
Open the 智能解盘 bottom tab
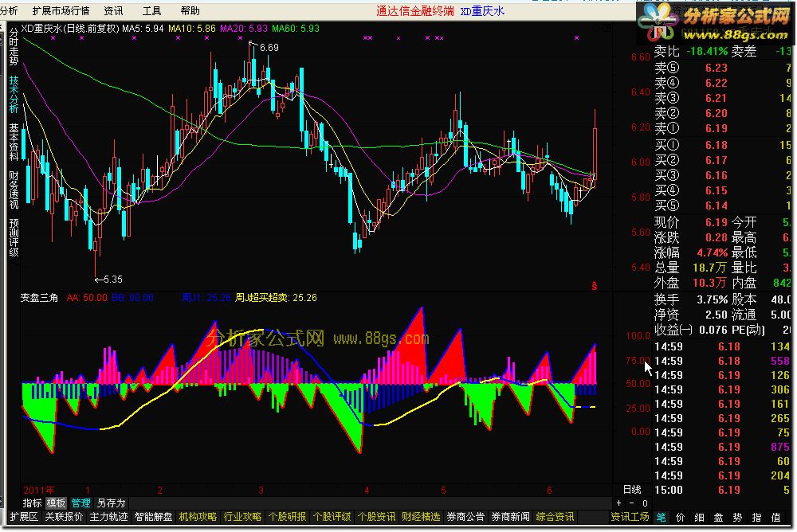point(154,517)
